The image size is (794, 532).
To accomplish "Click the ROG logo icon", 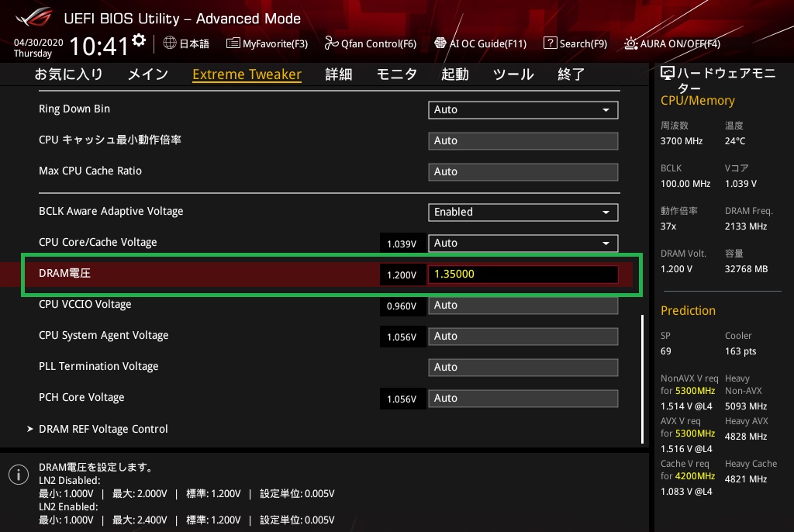I will pos(33,19).
